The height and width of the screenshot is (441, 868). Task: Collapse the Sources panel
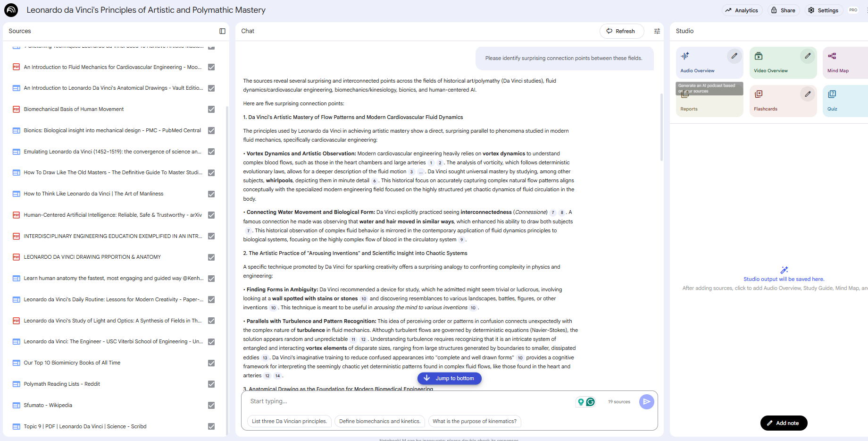[222, 31]
